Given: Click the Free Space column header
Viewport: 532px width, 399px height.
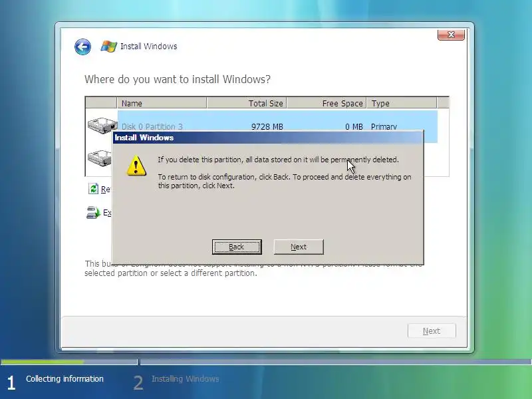Looking at the screenshot, I should tap(327, 103).
